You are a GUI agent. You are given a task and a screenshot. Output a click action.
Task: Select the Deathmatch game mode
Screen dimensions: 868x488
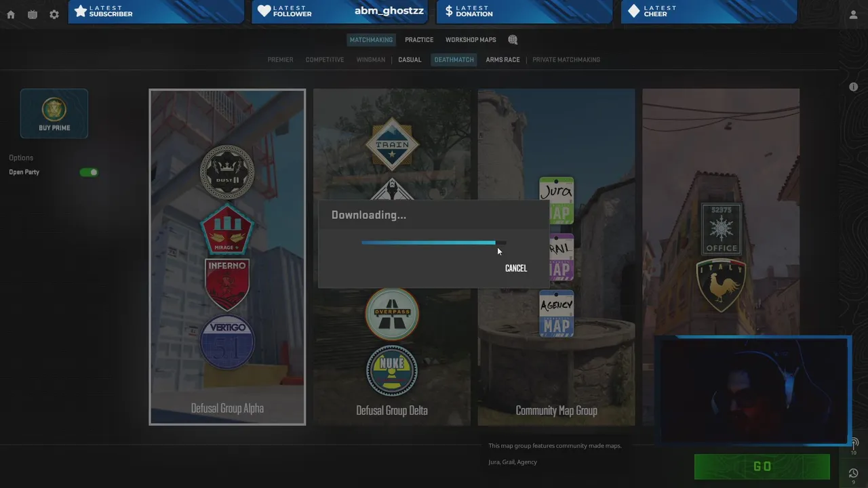pos(454,60)
